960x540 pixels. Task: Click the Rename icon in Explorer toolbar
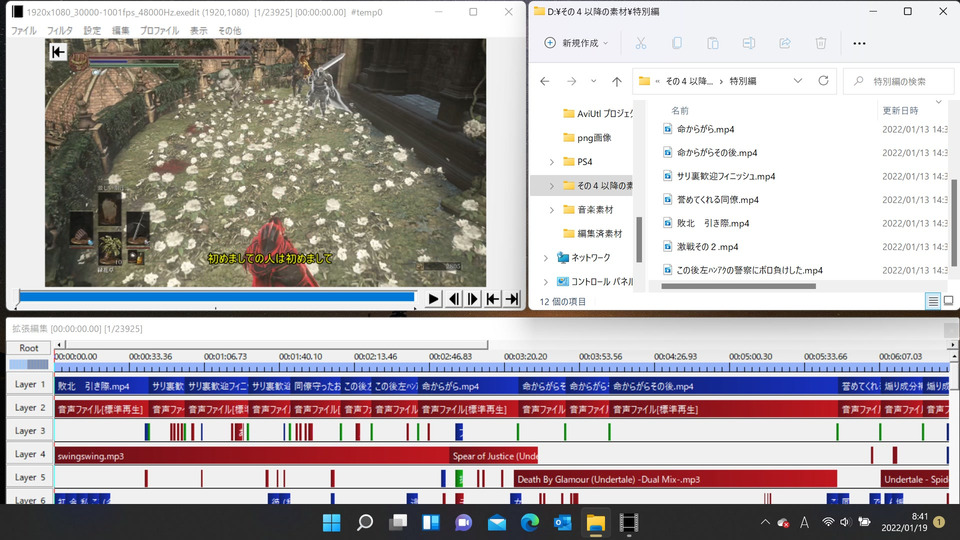coord(749,43)
